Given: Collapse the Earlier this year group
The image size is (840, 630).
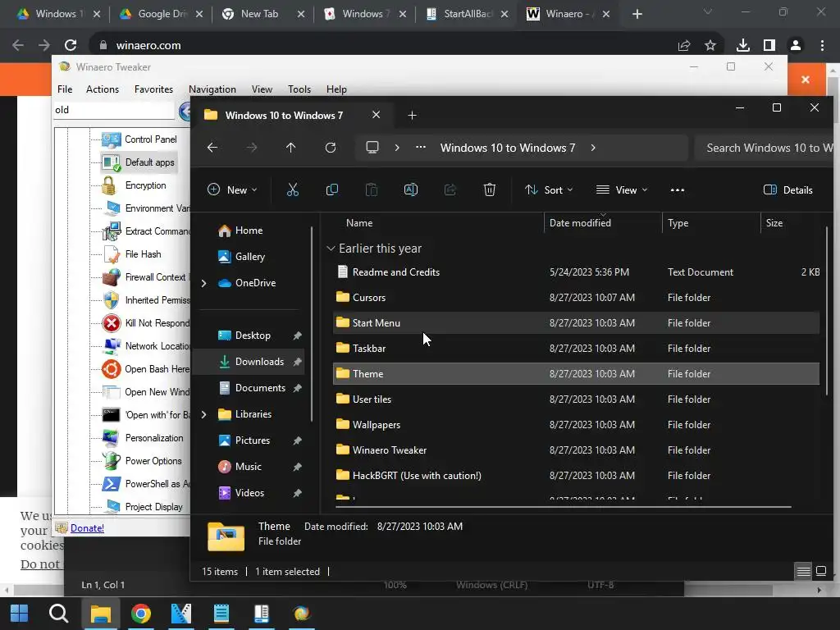Looking at the screenshot, I should pyautogui.click(x=331, y=249).
